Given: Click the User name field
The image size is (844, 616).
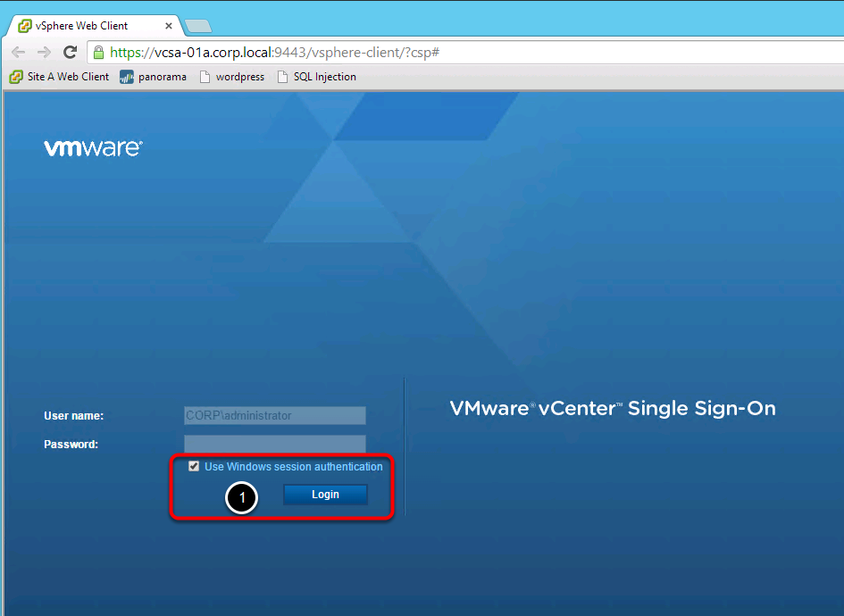Looking at the screenshot, I should pyautogui.click(x=275, y=415).
